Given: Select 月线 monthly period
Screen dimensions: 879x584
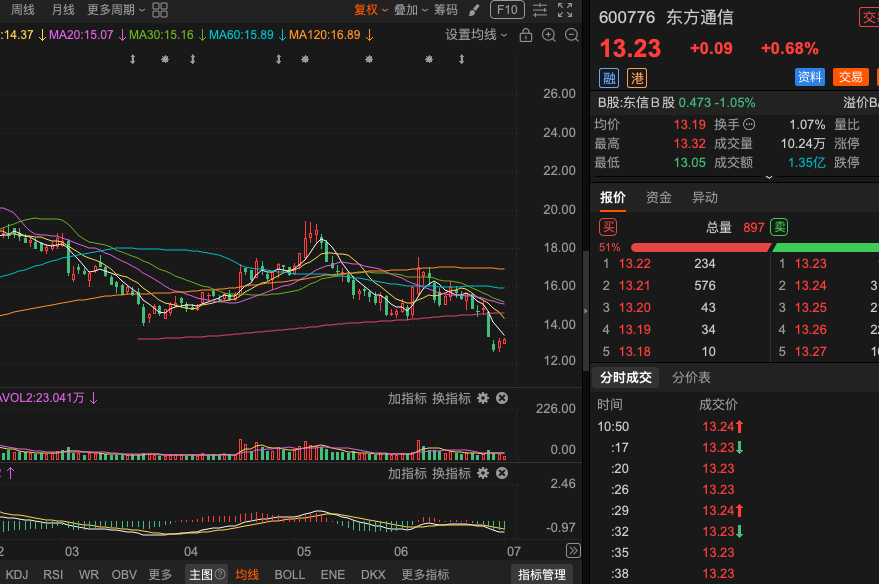Looking at the screenshot, I should point(63,10).
